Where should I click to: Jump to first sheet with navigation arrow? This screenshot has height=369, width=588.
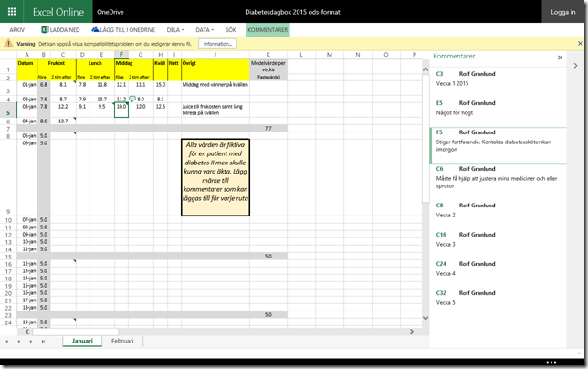(7, 341)
